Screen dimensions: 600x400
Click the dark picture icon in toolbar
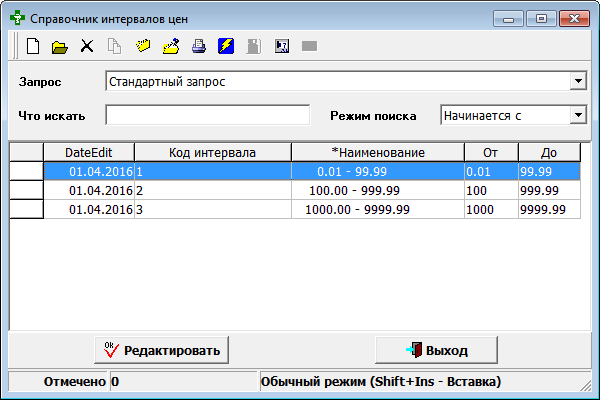281,46
